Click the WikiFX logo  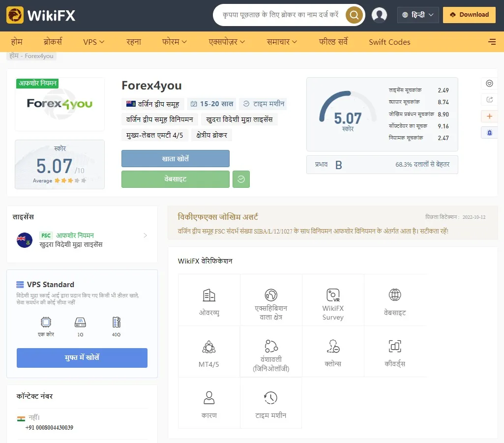point(41,15)
